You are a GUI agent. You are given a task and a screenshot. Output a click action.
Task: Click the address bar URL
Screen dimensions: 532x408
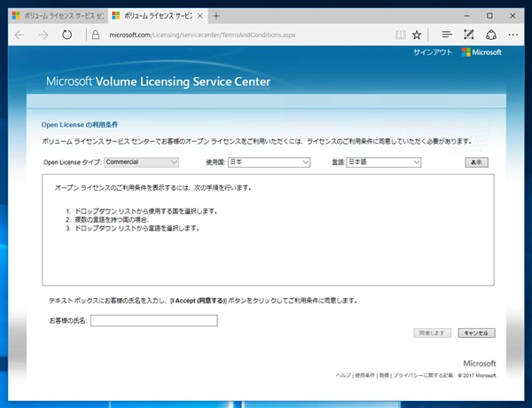(202, 35)
